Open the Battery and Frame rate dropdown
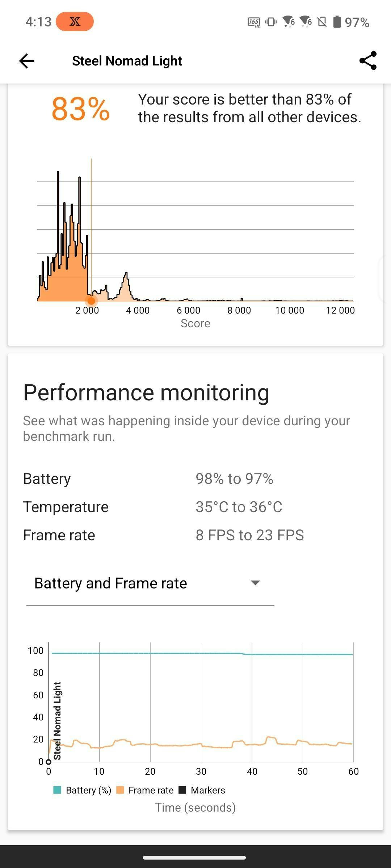391x868 pixels. pyautogui.click(x=150, y=583)
